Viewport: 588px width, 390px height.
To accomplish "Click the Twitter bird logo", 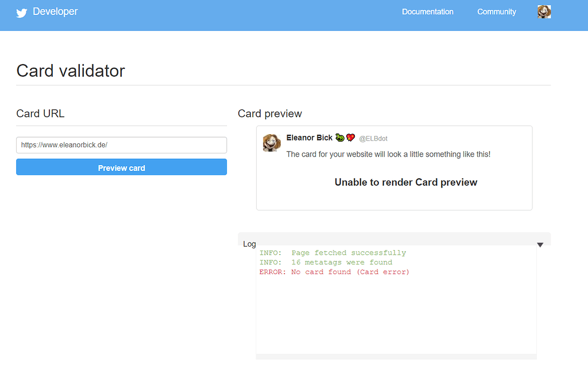I will coord(21,11).
